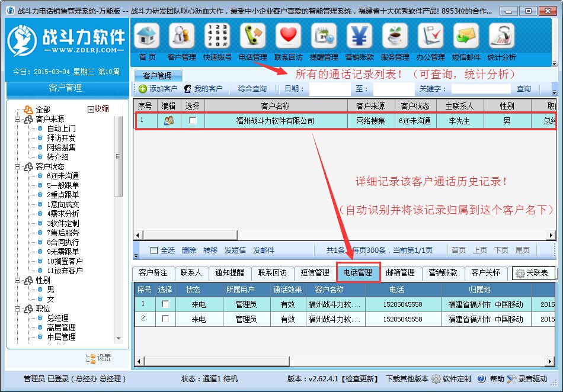Click 设置 icon below the tree panel
Screen dimensions: 563x392
tap(91, 358)
